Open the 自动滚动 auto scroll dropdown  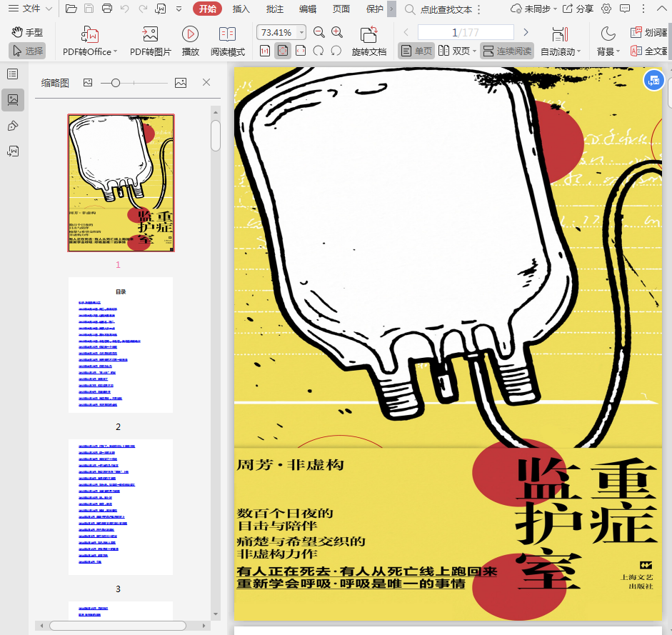(561, 41)
